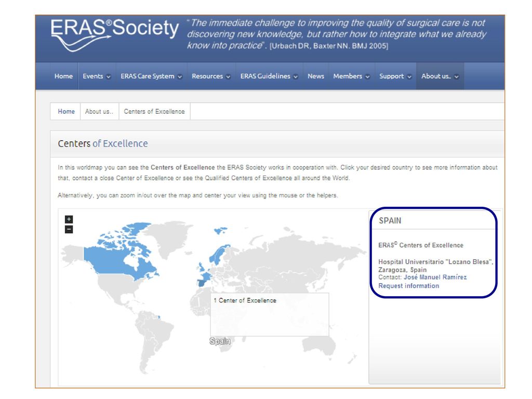532x399 pixels.
Task: Click the 'ERAS Centers of Excellence' panel subheading
Action: pyautogui.click(x=421, y=245)
